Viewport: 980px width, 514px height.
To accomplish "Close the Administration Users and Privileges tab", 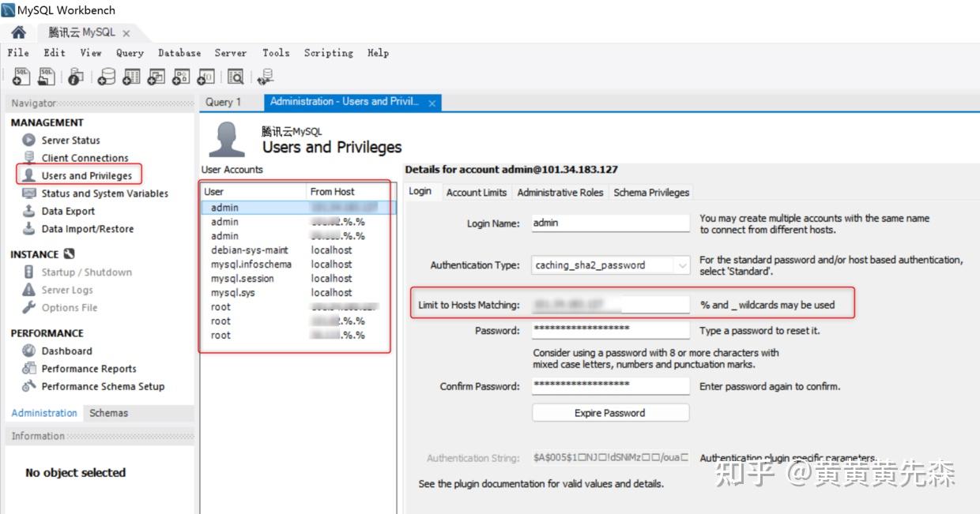I will click(432, 103).
